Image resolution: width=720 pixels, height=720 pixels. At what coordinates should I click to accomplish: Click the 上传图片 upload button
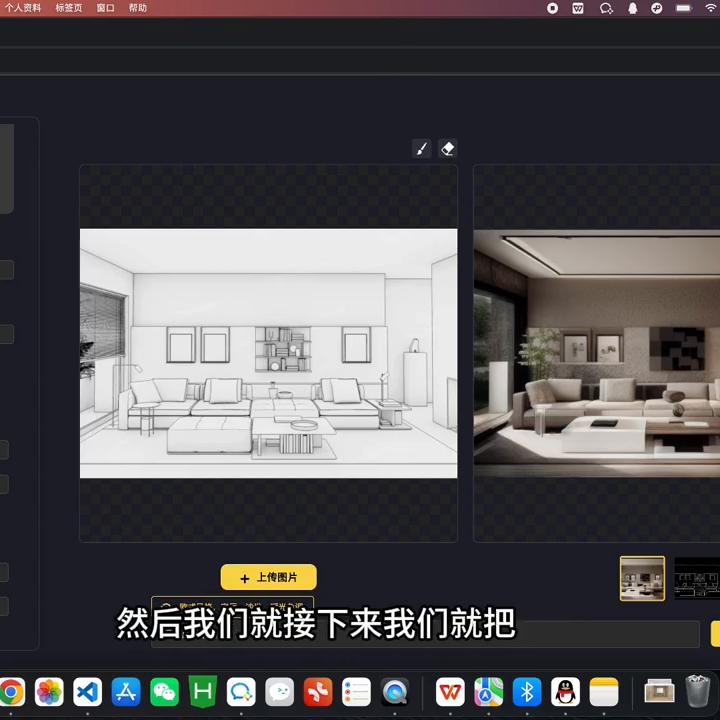click(x=269, y=577)
